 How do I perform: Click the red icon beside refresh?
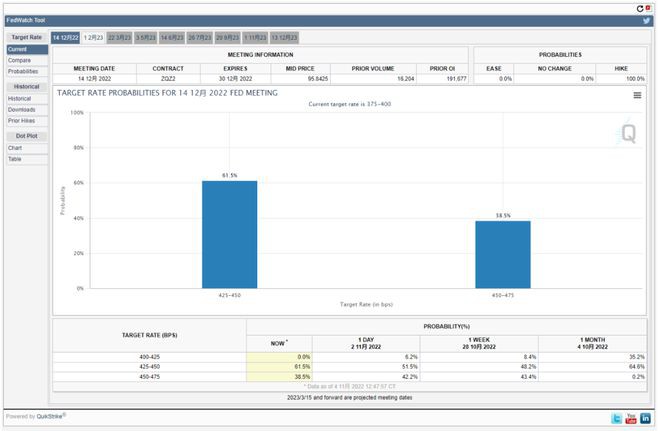tap(649, 7)
